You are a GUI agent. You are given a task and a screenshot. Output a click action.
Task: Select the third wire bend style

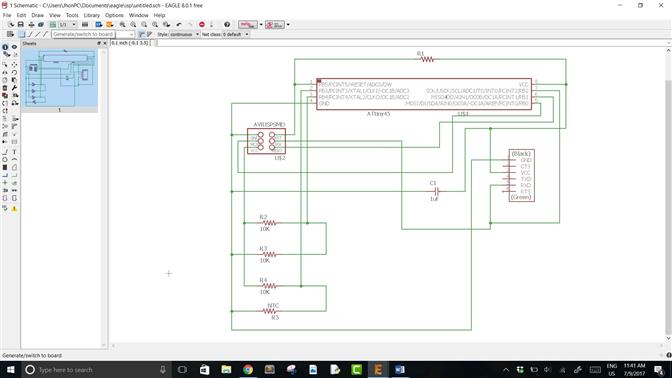(38, 34)
